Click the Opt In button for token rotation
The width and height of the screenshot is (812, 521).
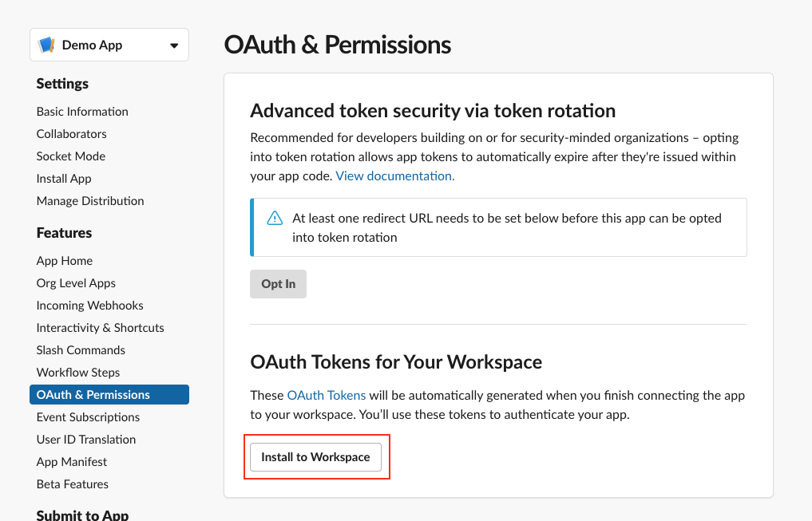point(278,283)
